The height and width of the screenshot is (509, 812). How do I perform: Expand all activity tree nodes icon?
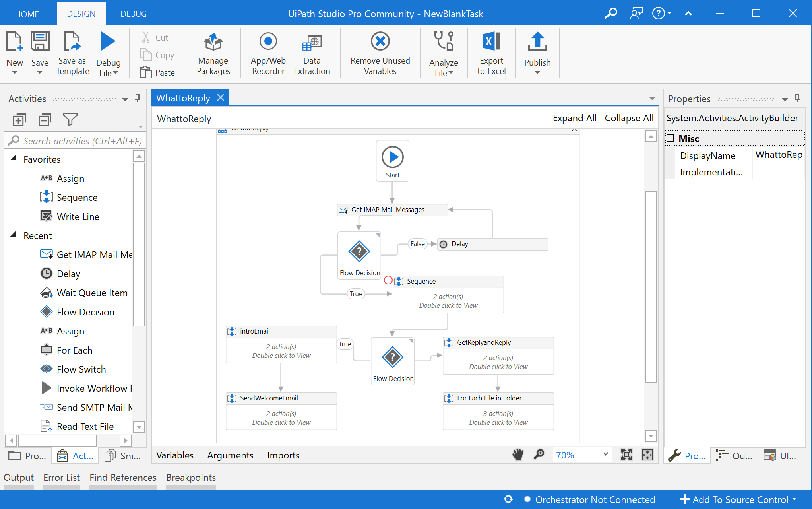coord(19,119)
